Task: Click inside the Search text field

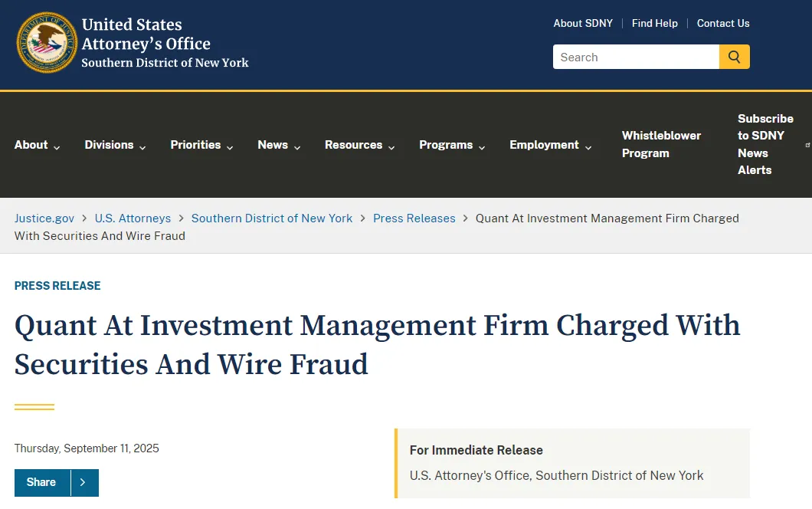Action: 636,57
